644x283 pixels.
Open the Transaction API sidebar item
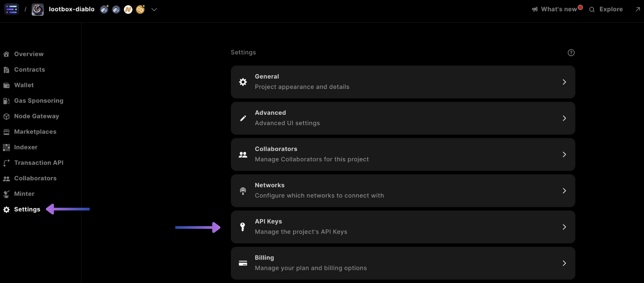[38, 163]
